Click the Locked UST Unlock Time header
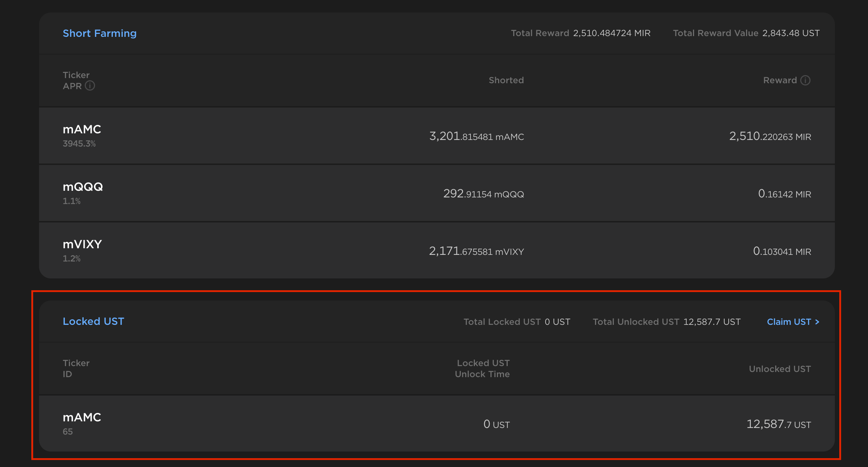 click(483, 369)
